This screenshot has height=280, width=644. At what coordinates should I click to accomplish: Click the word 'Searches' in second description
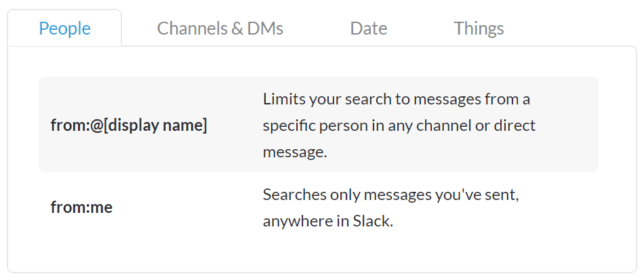pyautogui.click(x=294, y=194)
